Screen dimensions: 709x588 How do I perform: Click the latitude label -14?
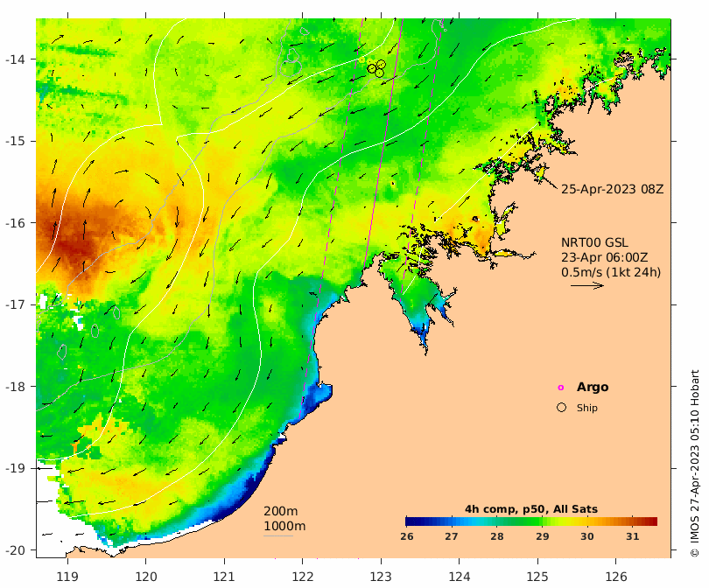tap(15, 59)
